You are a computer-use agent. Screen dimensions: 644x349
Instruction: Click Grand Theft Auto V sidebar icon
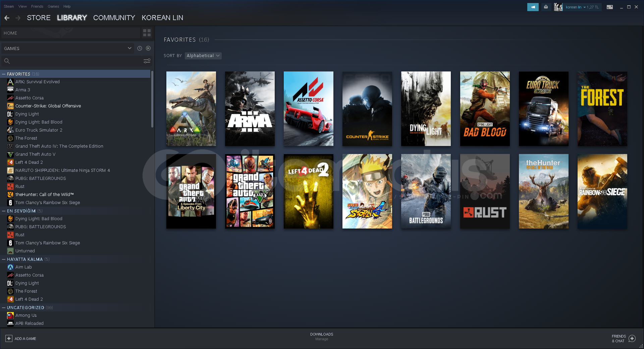(10, 154)
